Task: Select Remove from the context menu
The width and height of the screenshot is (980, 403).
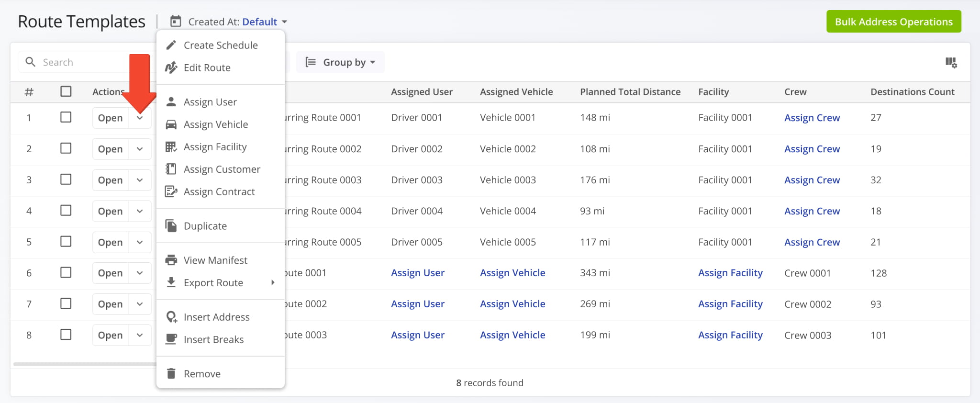Action: (221, 373)
